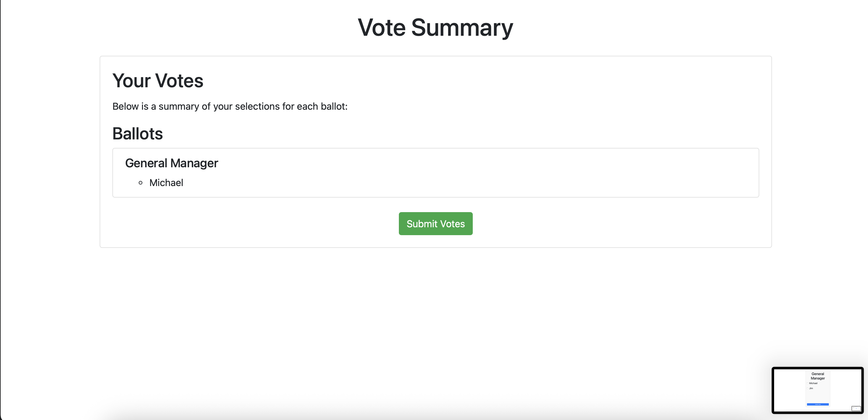This screenshot has width=868, height=420.
Task: Click the blue Submit Vote button in mini window
Action: 818,405
